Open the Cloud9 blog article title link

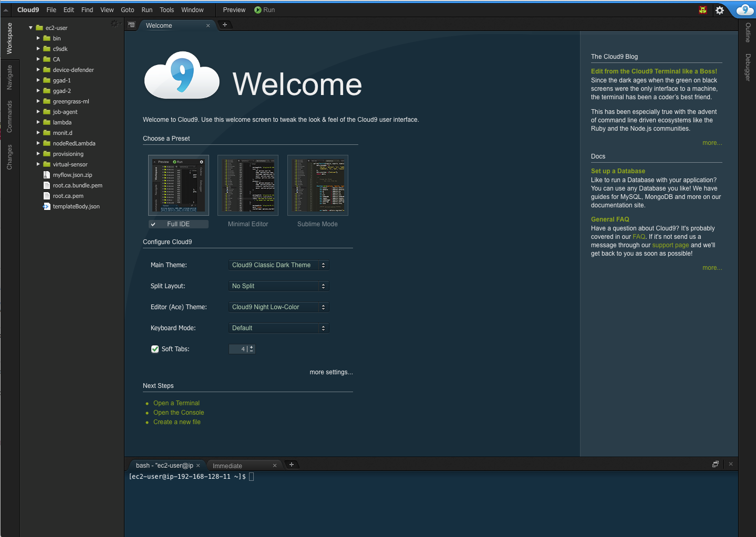click(654, 71)
